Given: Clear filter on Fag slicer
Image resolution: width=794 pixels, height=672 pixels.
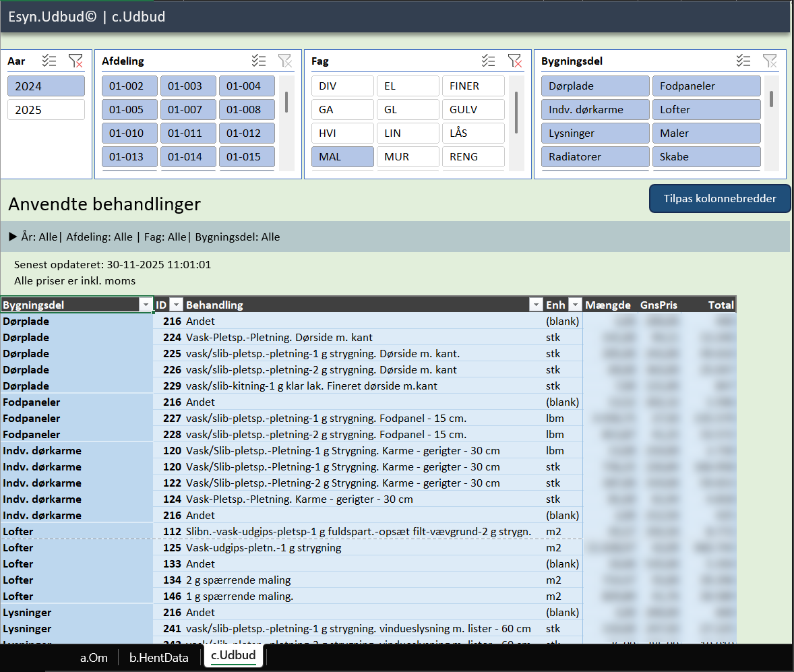Looking at the screenshot, I should click(514, 61).
